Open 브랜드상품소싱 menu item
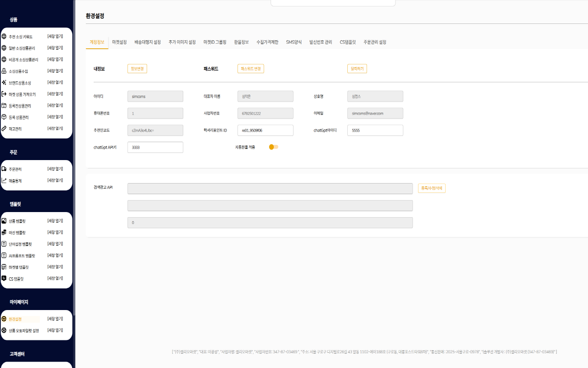588x368 pixels. 20,83
